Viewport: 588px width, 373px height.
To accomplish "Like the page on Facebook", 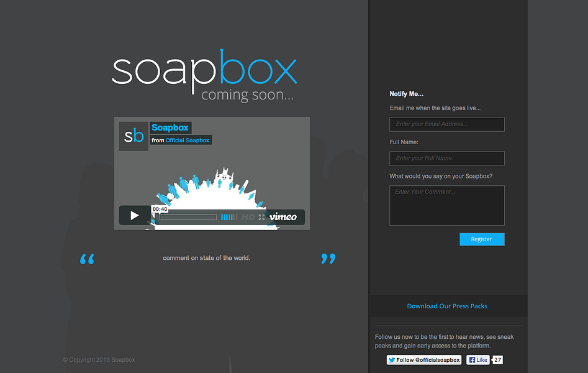I will click(x=477, y=360).
